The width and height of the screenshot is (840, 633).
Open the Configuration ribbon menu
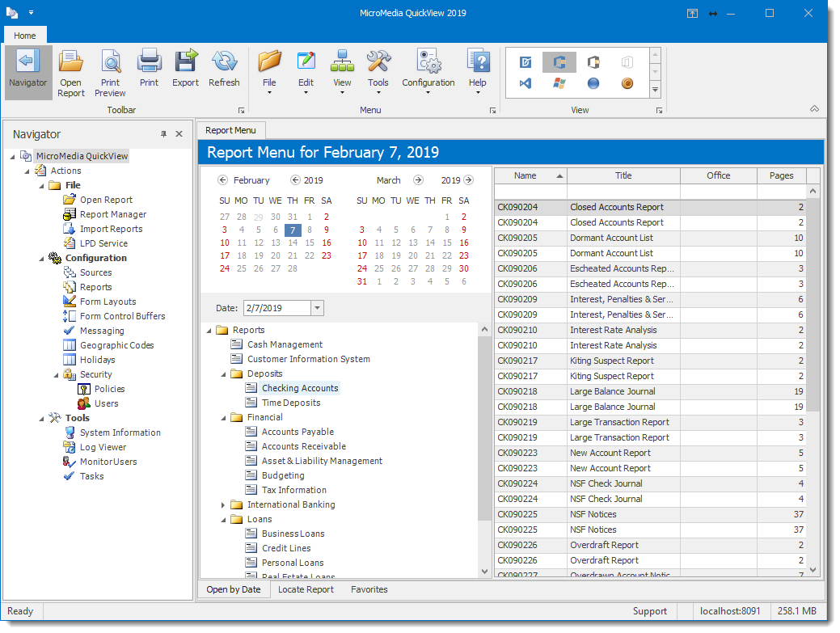pos(428,72)
